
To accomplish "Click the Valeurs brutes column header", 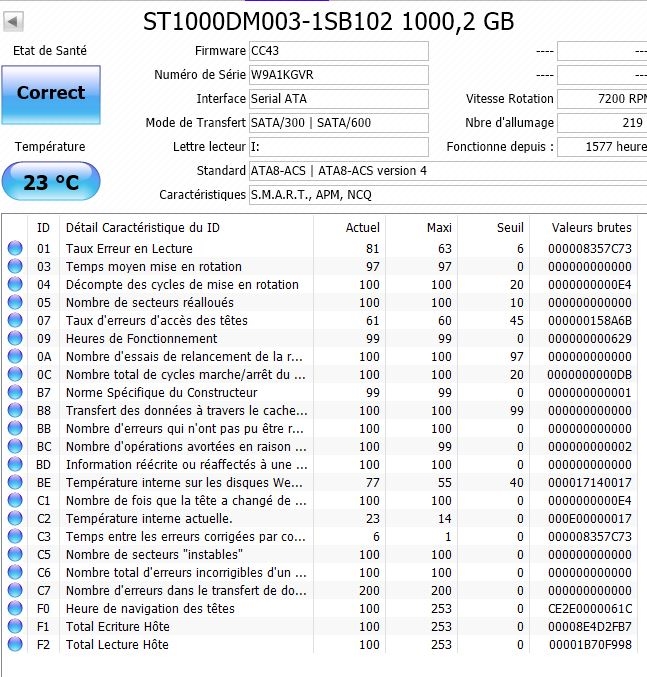I will pos(586,227).
